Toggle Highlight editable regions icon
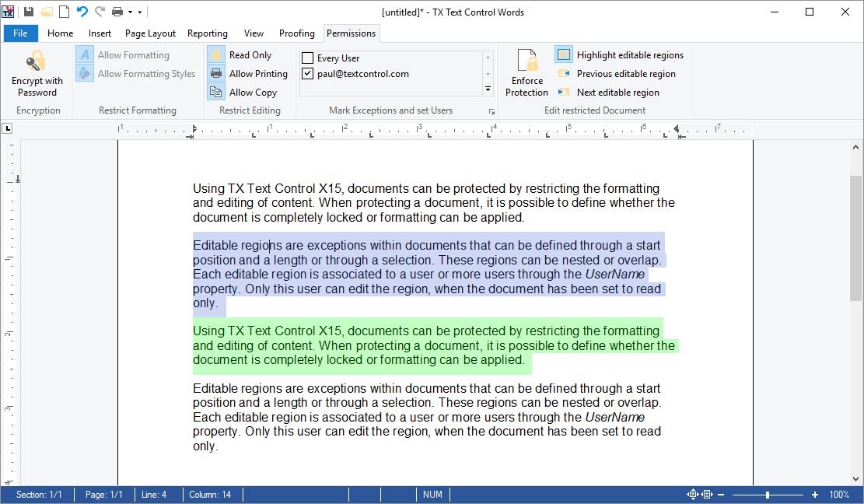Image resolution: width=864 pixels, height=504 pixels. pyautogui.click(x=564, y=54)
